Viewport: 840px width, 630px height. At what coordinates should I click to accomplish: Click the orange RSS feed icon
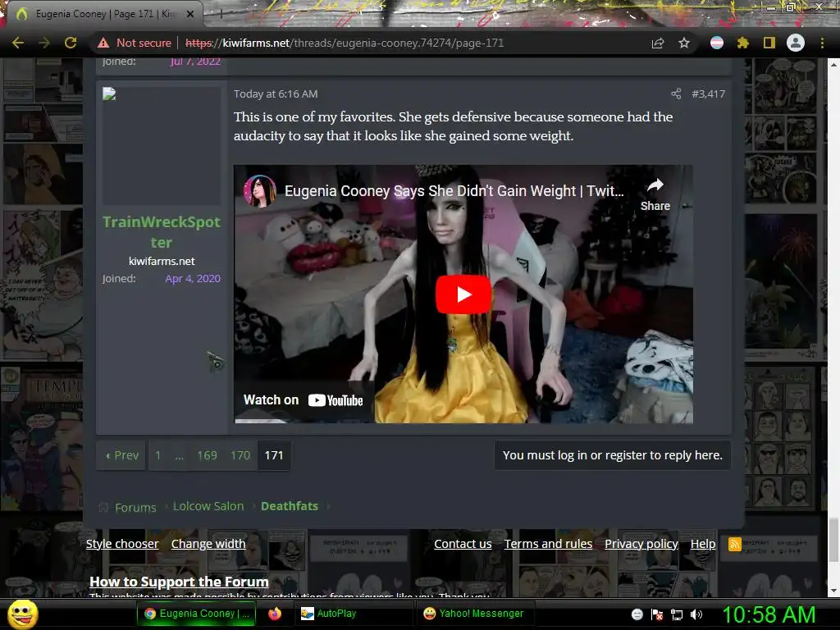click(x=734, y=545)
